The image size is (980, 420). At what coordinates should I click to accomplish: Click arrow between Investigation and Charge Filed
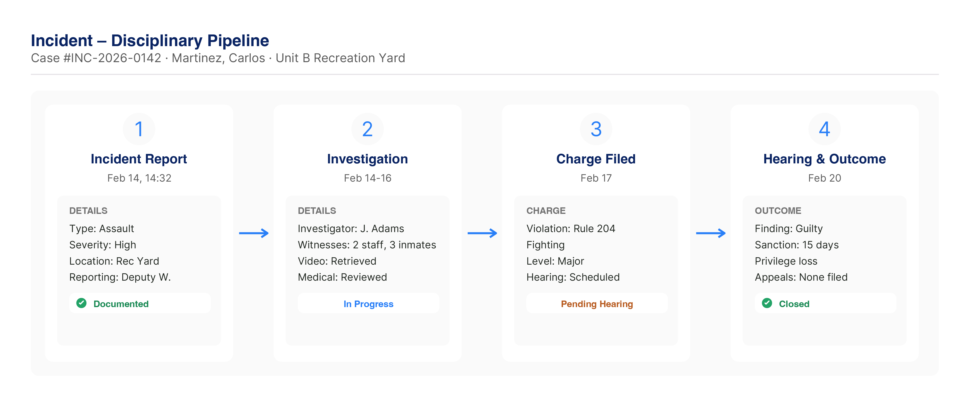tap(482, 233)
